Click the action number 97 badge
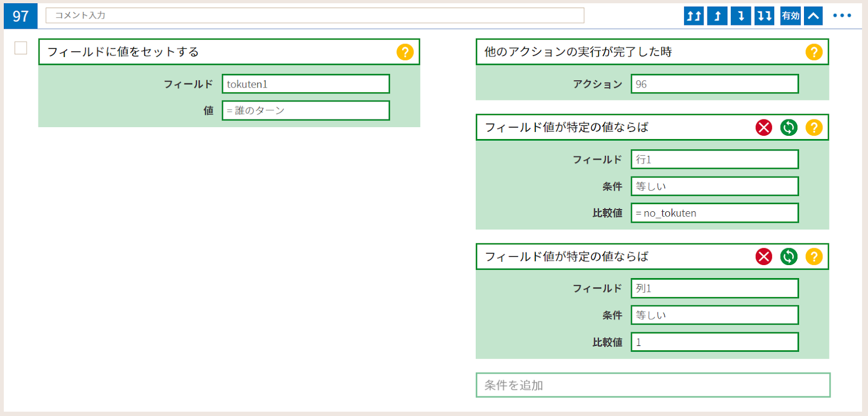Screen dimensions: 868x416 point(21,16)
